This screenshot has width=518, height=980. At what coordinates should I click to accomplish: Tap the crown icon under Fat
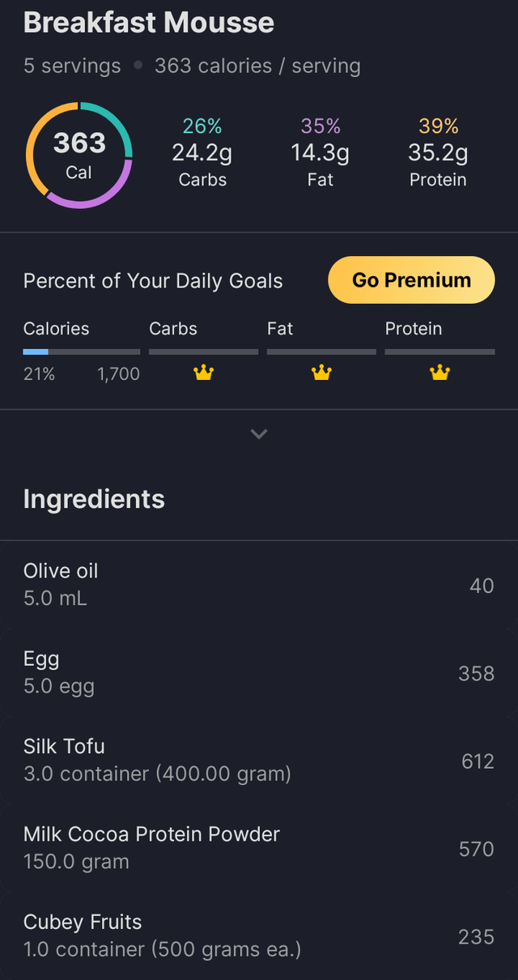[x=321, y=373]
